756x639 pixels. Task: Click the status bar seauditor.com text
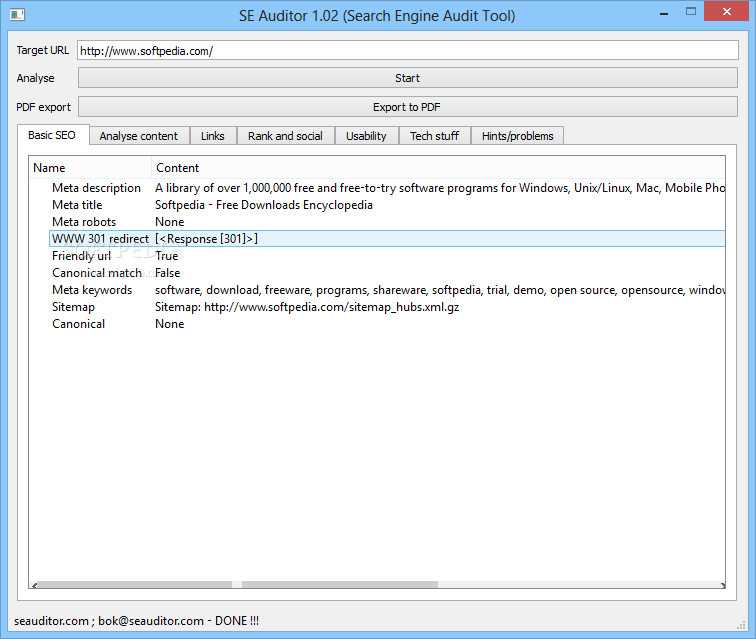pyautogui.click(x=136, y=621)
